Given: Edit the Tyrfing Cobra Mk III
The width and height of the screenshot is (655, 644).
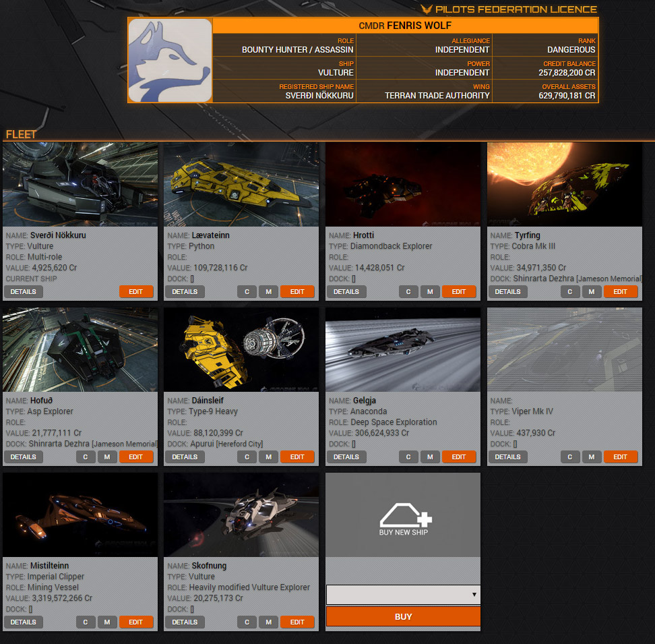Looking at the screenshot, I should [x=621, y=292].
